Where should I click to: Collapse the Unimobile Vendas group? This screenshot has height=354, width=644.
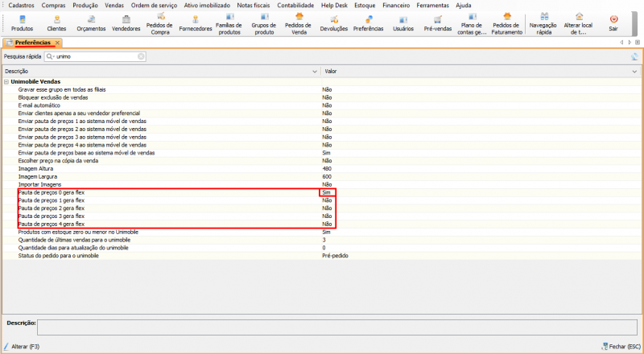[6, 81]
